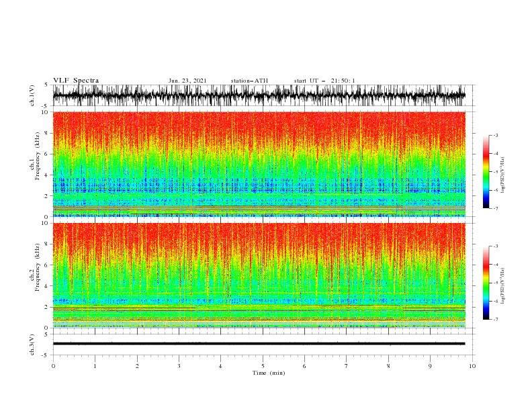532x411 pixels.
Task: Click the "VLF Spectra" plot title
Action: click(x=76, y=81)
